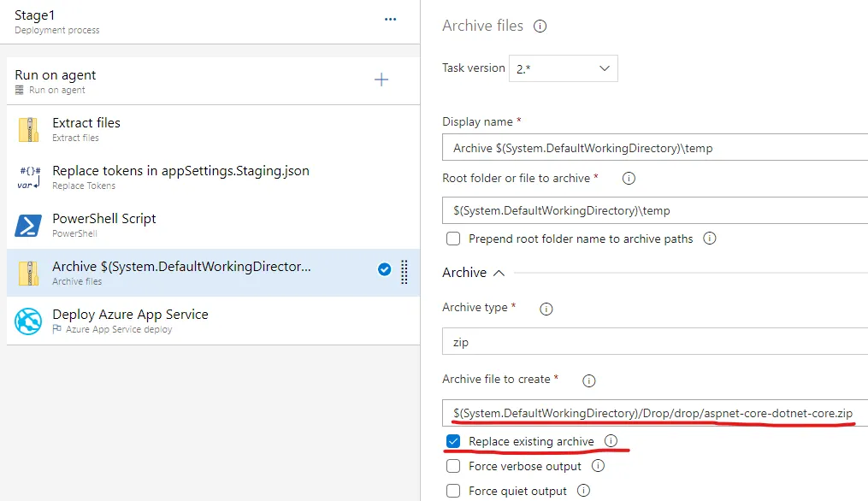Open the Task version dropdown
The image size is (868, 501).
coord(563,68)
